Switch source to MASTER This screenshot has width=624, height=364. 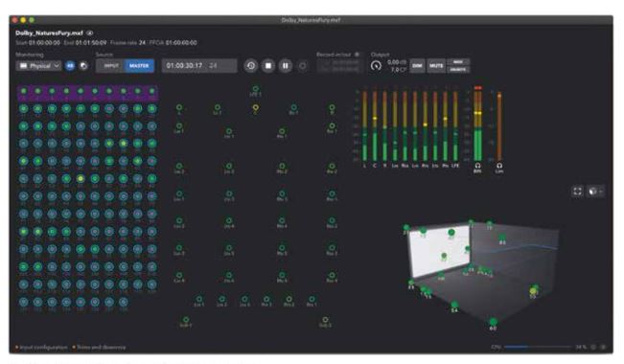(139, 66)
